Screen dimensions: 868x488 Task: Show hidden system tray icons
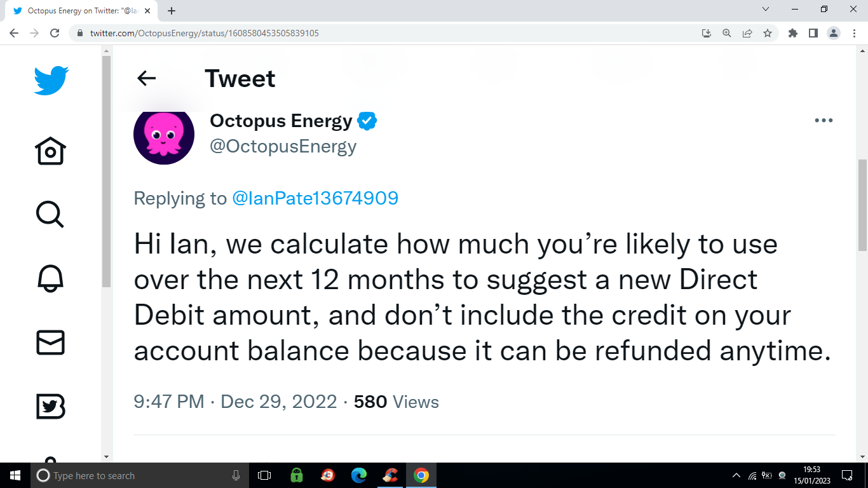coord(736,475)
